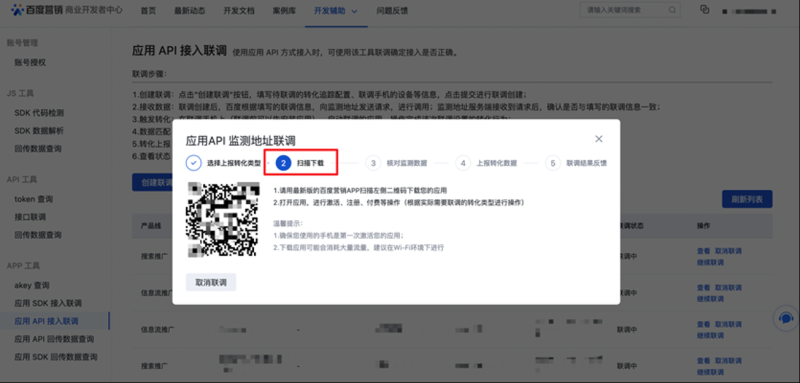Screen dimensions: 800x383
Task: Close the 应用API 监测地址联调 dialog
Action: [599, 139]
